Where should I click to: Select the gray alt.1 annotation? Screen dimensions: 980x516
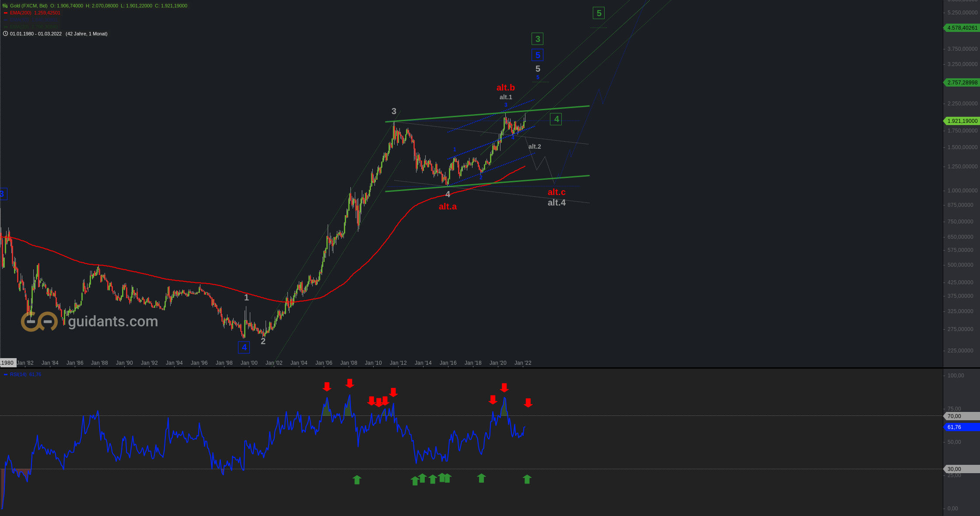click(506, 97)
